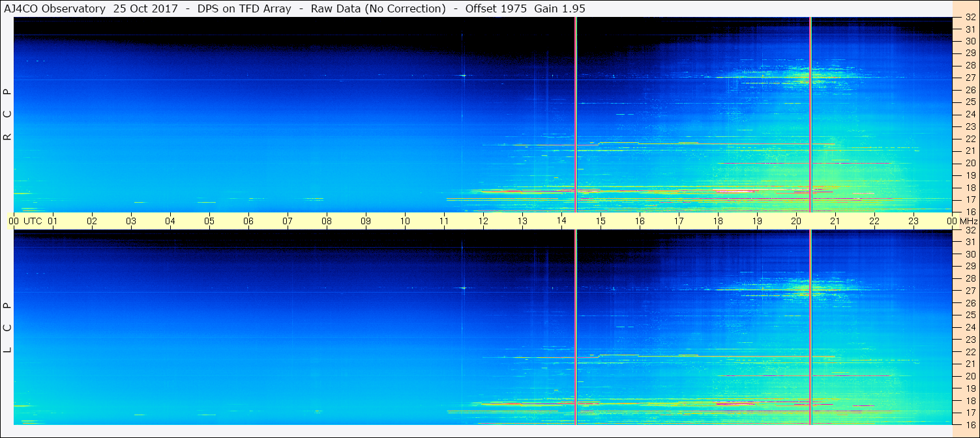
Task: Select the 30 MHz label of RCP scale
Action: click(970, 41)
